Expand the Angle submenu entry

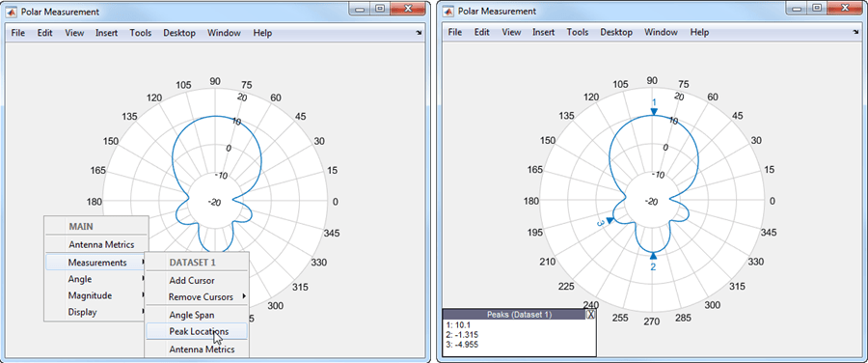click(96, 279)
